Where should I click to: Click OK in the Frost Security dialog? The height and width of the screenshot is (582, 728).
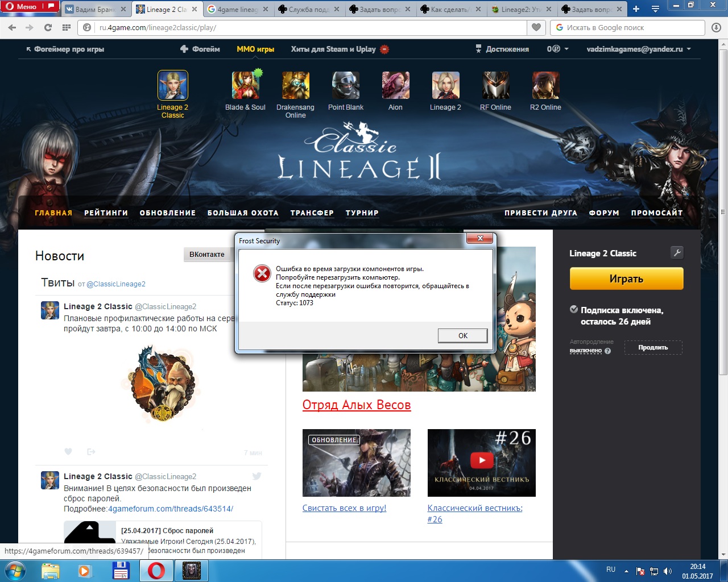463,336
